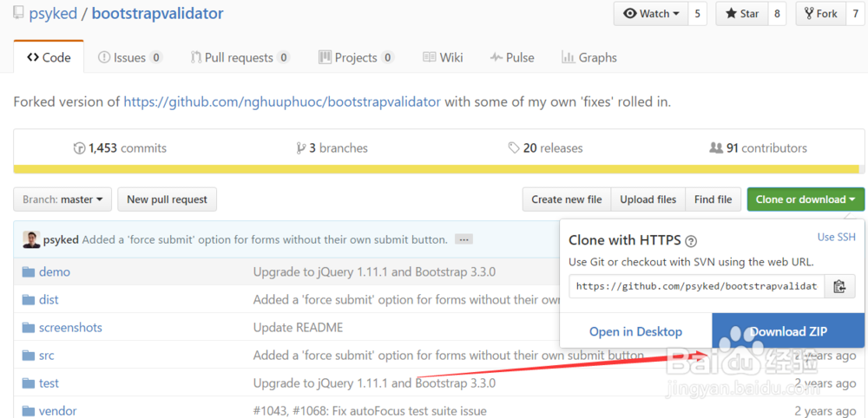This screenshot has height=418, width=868.
Task: Click the vendor folder icon
Action: [29, 411]
